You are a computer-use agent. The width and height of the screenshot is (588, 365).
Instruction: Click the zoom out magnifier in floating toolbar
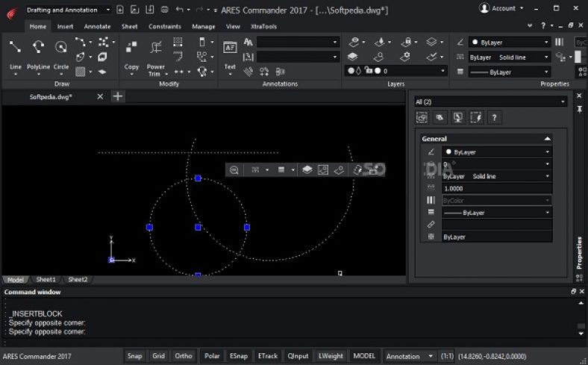(x=234, y=170)
